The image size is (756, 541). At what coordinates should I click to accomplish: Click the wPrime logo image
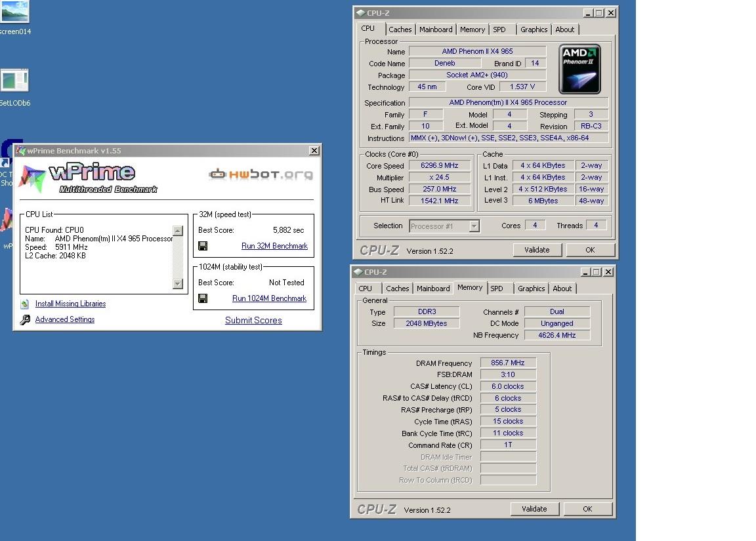click(88, 178)
